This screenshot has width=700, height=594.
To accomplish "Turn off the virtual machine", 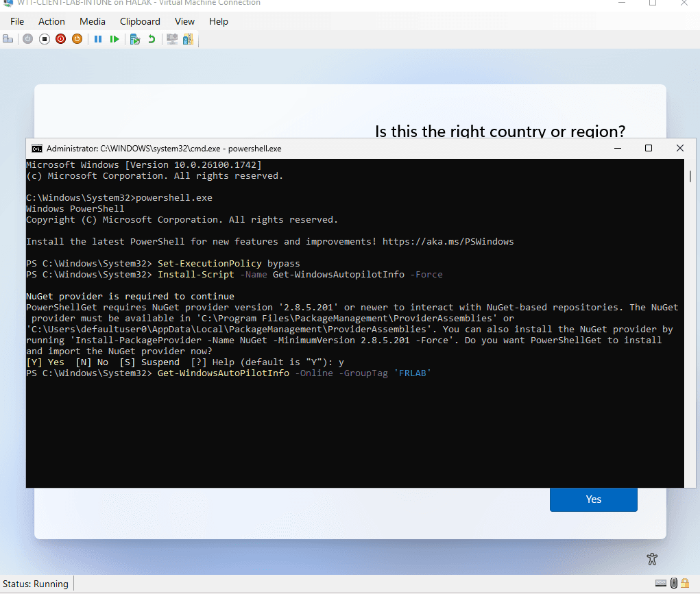I will 43,39.
